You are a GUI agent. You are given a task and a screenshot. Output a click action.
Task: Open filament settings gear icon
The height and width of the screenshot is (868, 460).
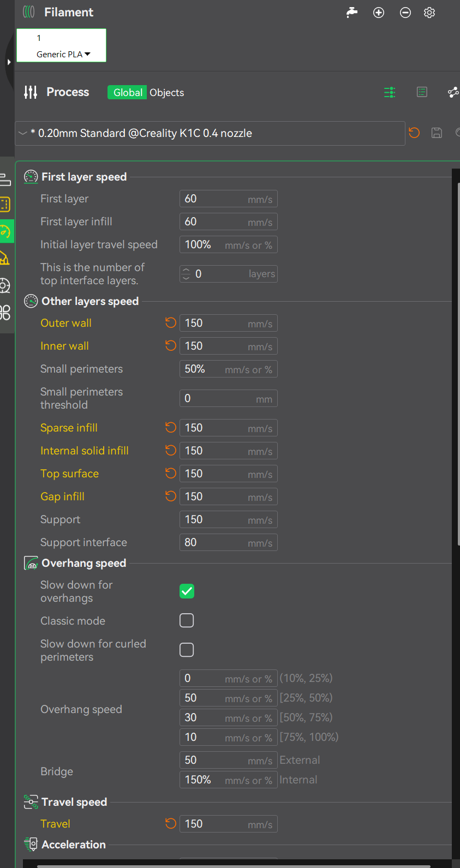click(x=429, y=13)
